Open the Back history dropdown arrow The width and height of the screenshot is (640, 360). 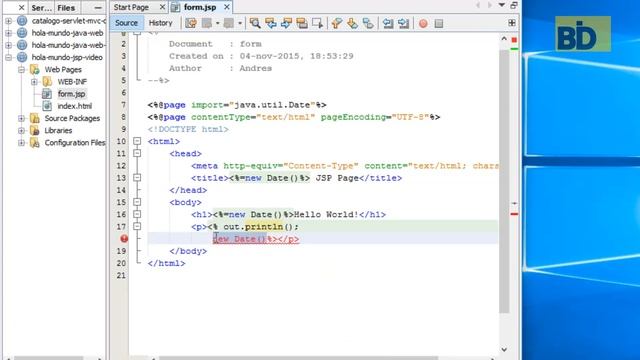pos(218,23)
